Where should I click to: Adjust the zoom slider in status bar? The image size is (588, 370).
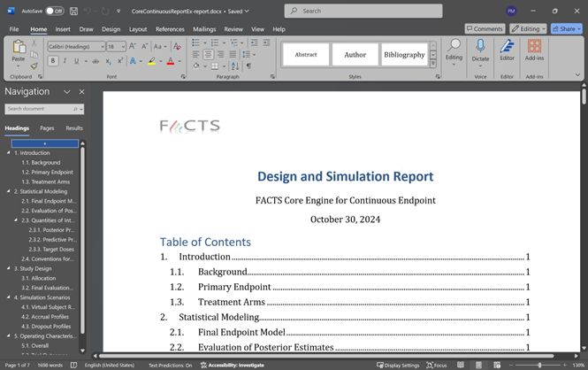[539, 365]
